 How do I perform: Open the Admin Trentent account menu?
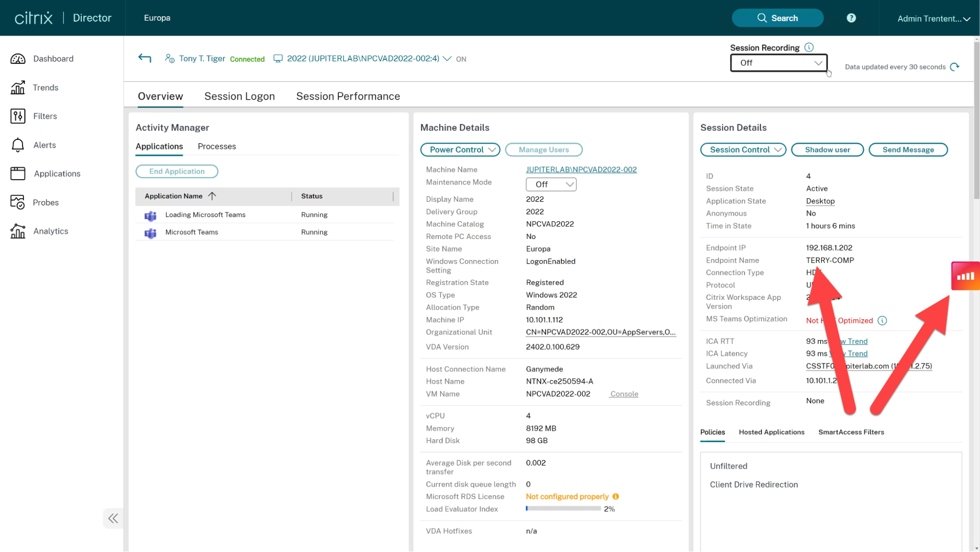[933, 19]
